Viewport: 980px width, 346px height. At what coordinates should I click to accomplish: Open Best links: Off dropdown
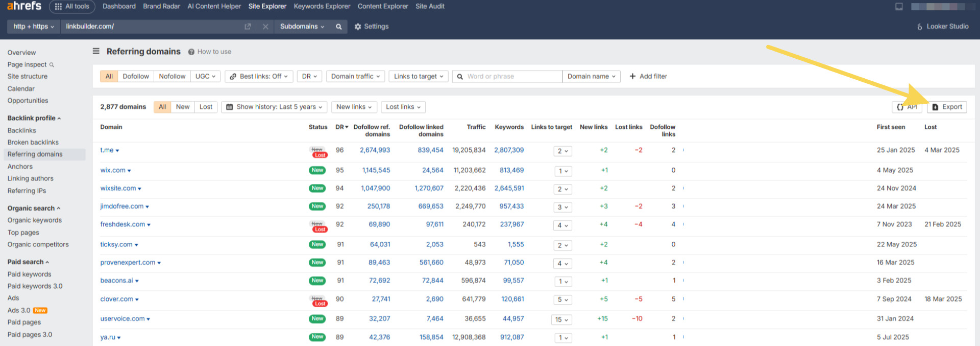tap(259, 76)
